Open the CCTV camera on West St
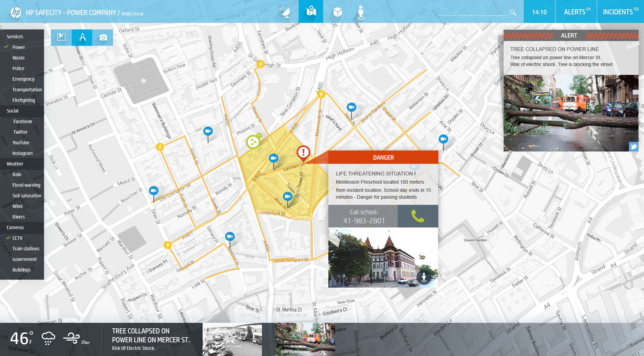 288,197
